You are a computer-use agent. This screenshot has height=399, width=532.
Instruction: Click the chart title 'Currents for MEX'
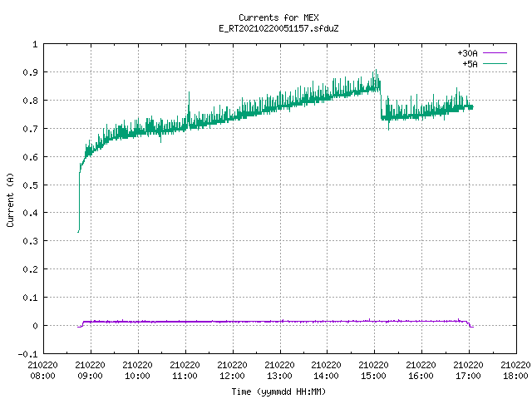278,17
